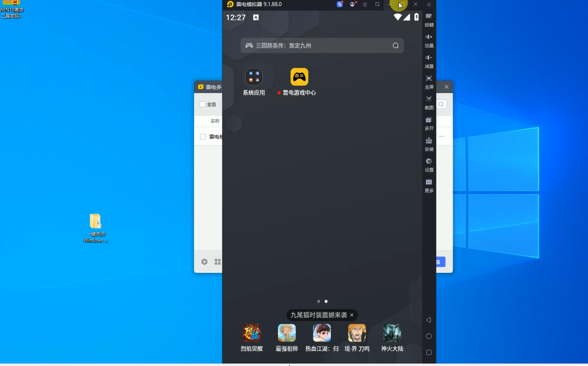Click the 加量 volume up icon

pos(429,39)
